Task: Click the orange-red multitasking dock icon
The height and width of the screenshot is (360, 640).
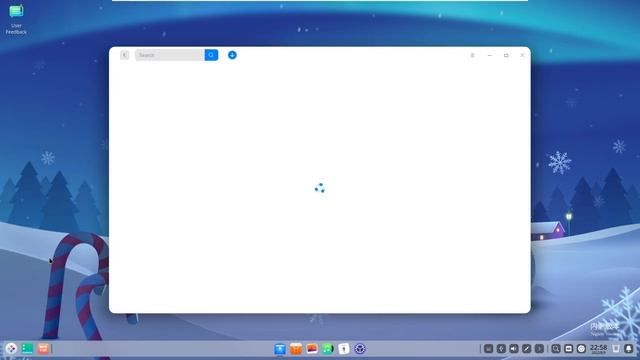Action: [x=43, y=349]
